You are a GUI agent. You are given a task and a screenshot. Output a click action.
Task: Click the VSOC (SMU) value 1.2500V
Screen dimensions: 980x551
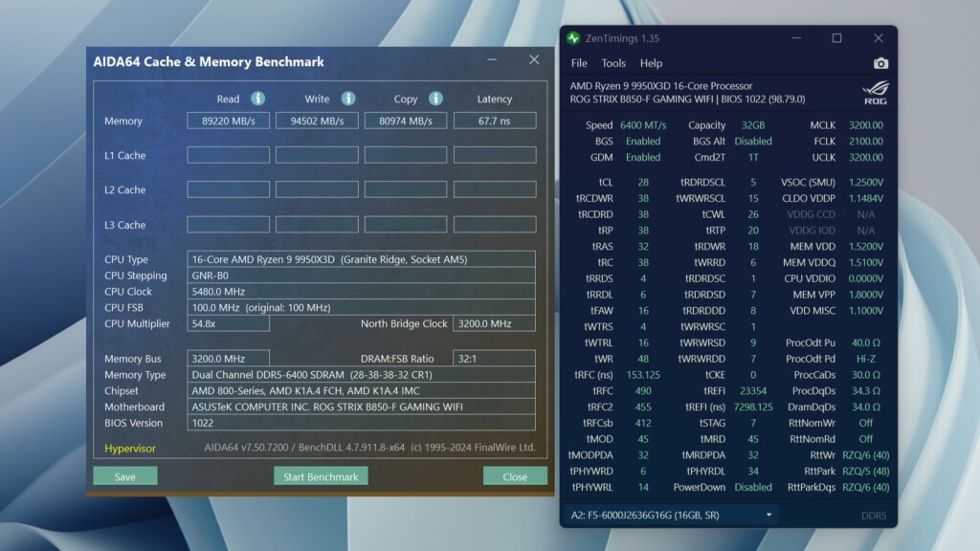tap(865, 183)
